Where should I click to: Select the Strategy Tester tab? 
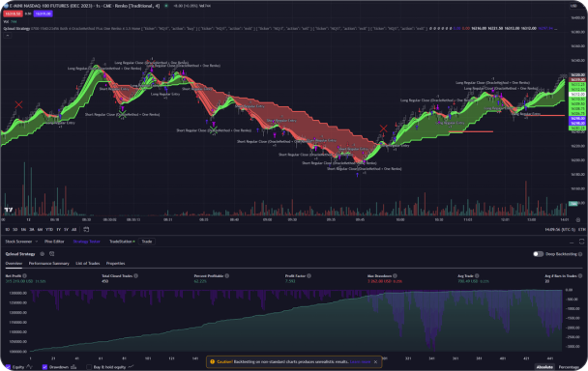(x=87, y=242)
